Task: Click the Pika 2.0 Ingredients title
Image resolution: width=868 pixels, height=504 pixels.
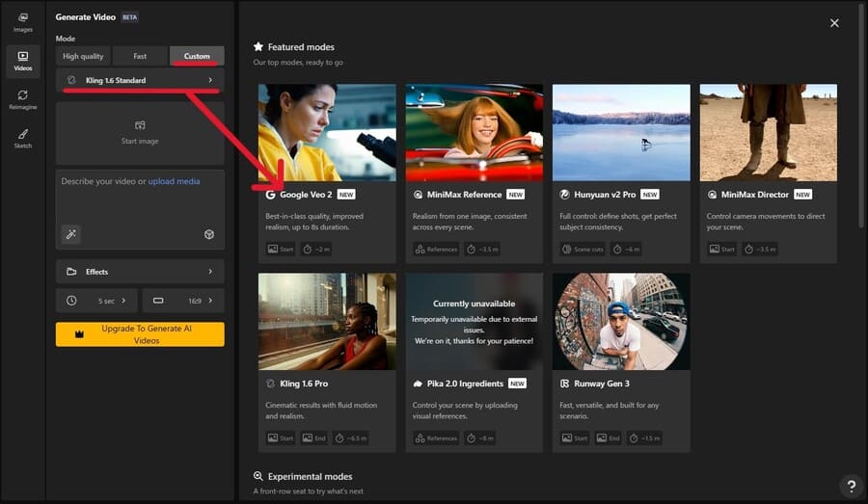Action: [x=465, y=384]
